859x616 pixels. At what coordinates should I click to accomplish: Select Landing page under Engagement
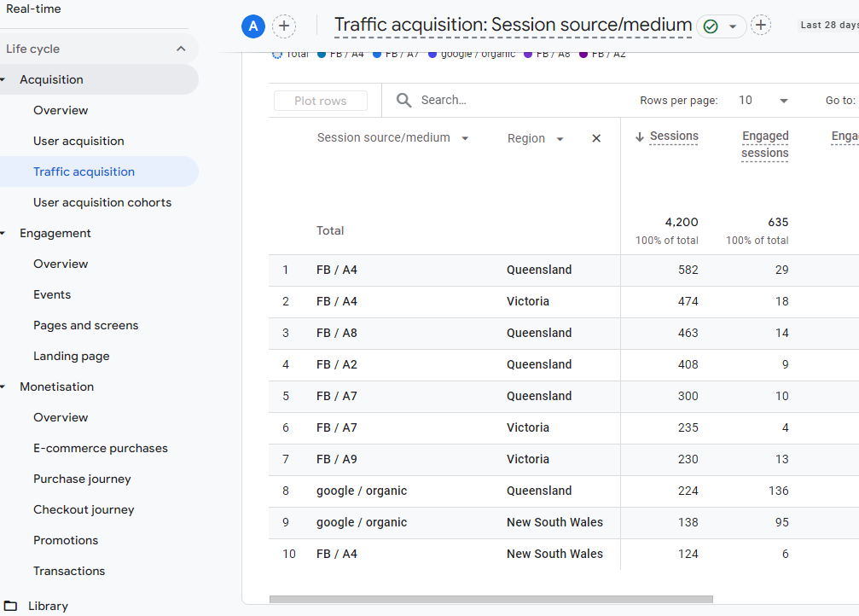72,356
